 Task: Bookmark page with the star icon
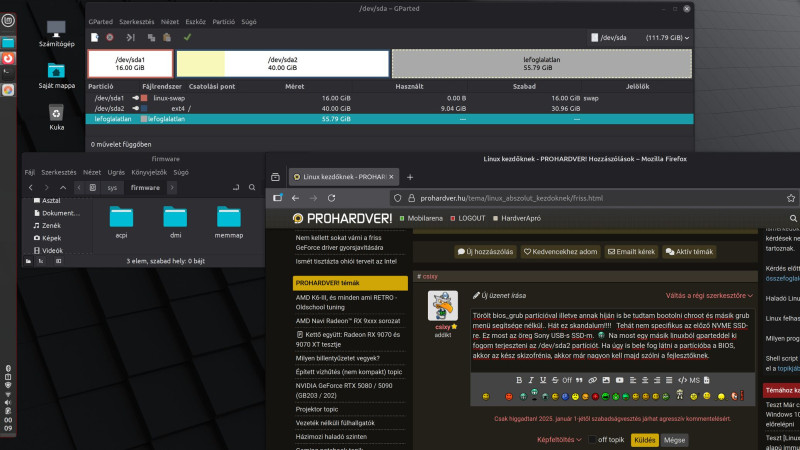click(791, 198)
